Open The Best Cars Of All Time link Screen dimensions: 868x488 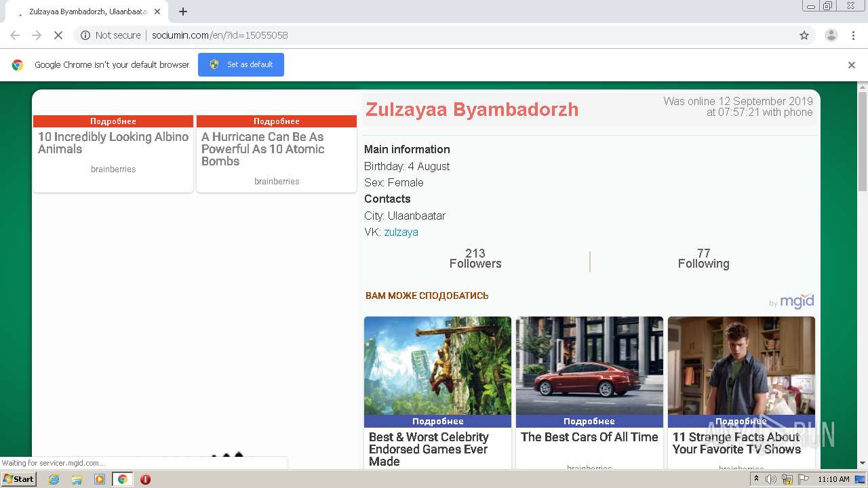pyautogui.click(x=589, y=437)
